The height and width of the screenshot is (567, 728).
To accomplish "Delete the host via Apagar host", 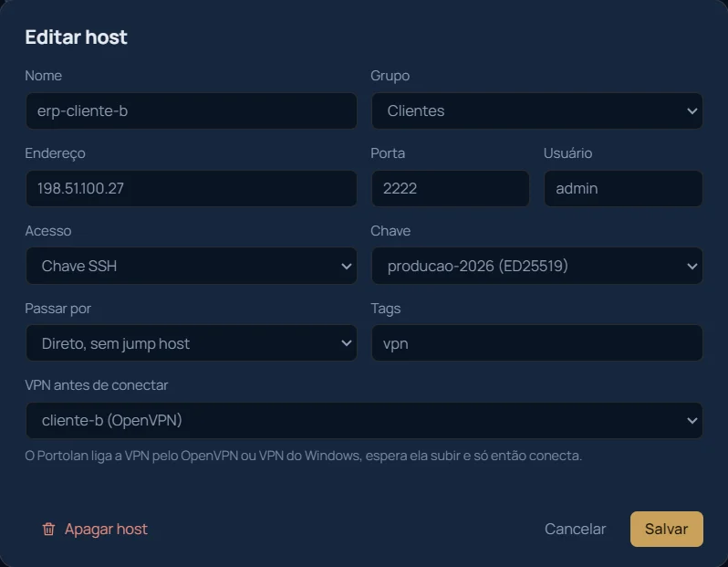I will tap(95, 529).
